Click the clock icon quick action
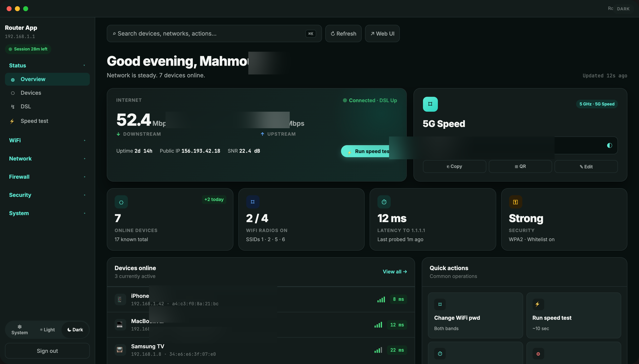The image size is (639, 364). [440, 354]
